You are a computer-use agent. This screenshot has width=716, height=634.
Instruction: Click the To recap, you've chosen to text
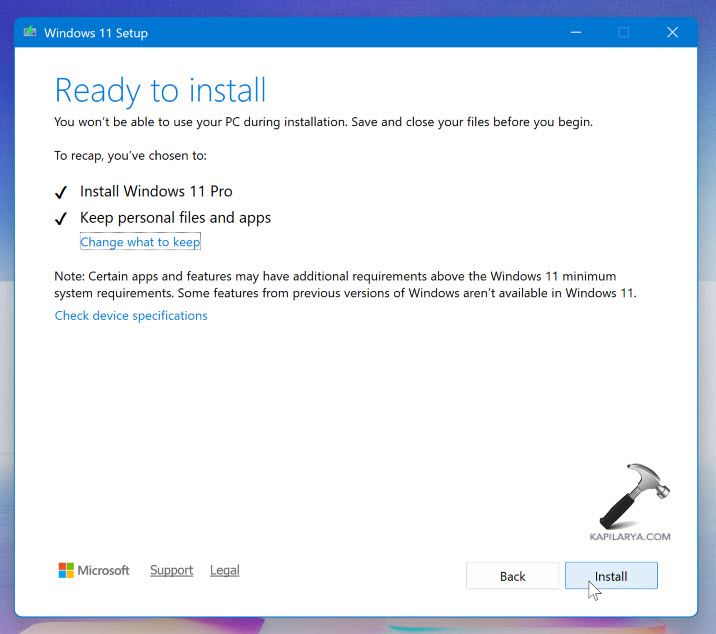(x=131, y=156)
